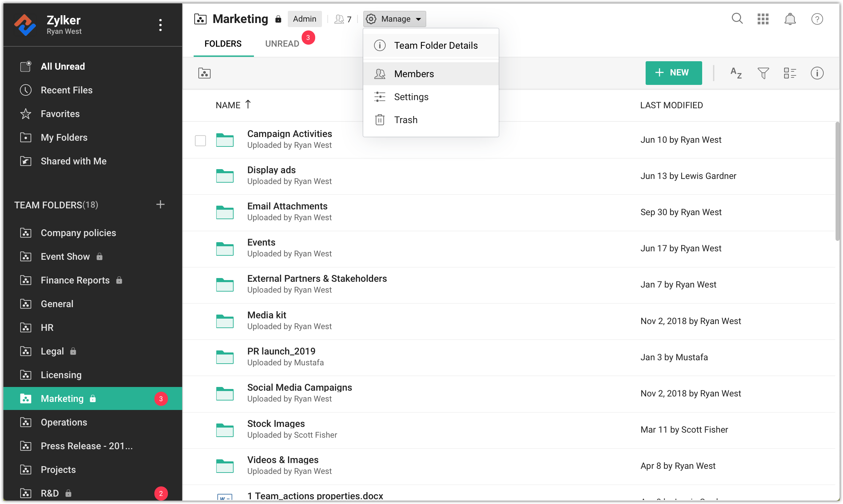This screenshot has height=504, width=843.
Task: Toggle the Manage dropdown button
Action: click(394, 19)
